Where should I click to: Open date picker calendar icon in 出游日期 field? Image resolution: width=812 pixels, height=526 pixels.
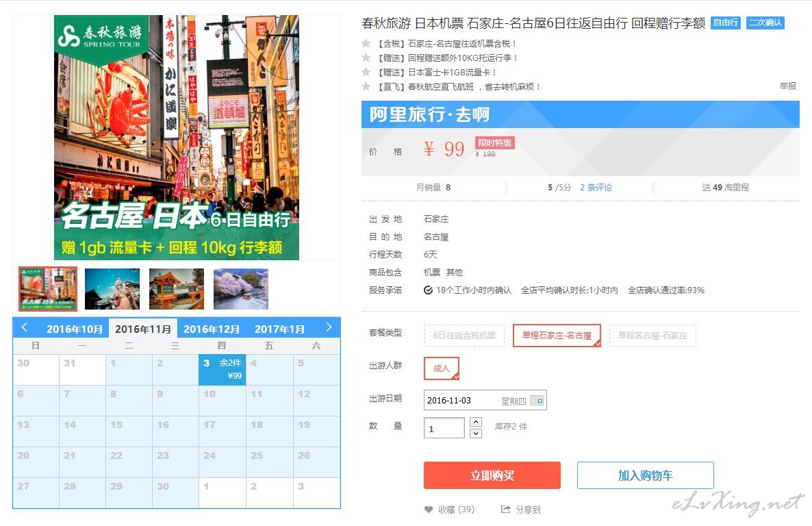coord(537,401)
